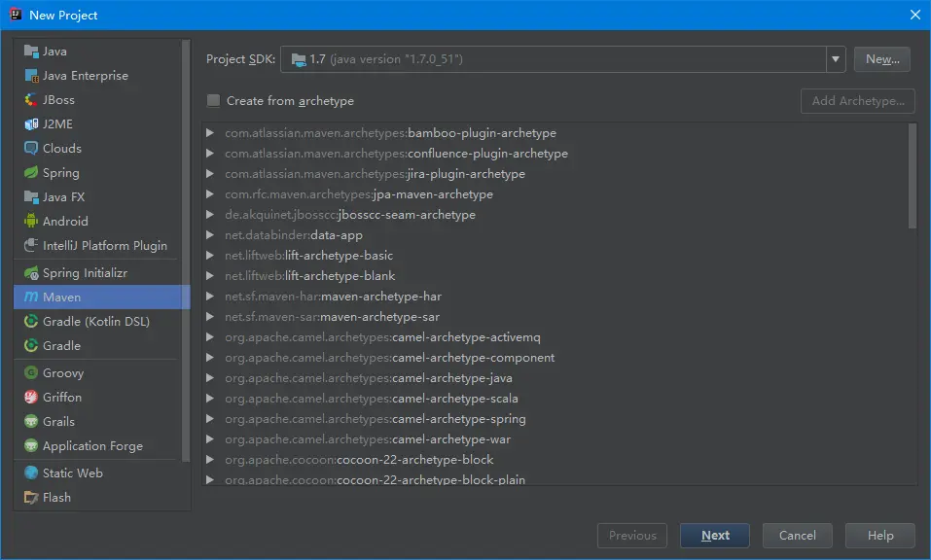Click the JBoss icon in project types
The width and height of the screenshot is (931, 560).
(31, 100)
